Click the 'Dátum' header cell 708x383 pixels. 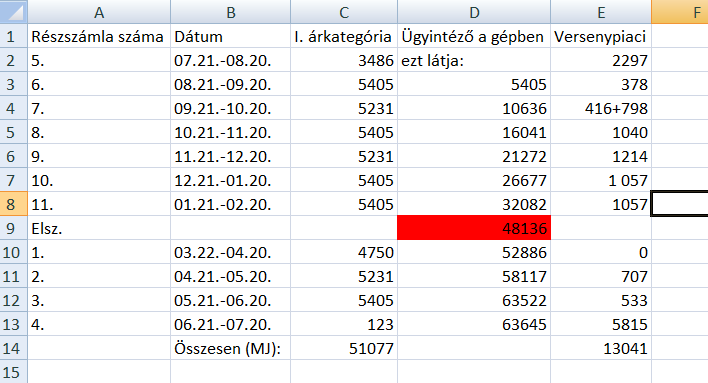click(x=230, y=36)
